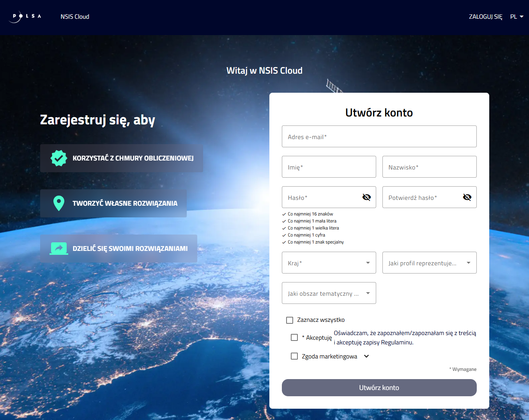The height and width of the screenshot is (420, 529).
Task: Click the green share laptop icon
Action: pos(59,249)
